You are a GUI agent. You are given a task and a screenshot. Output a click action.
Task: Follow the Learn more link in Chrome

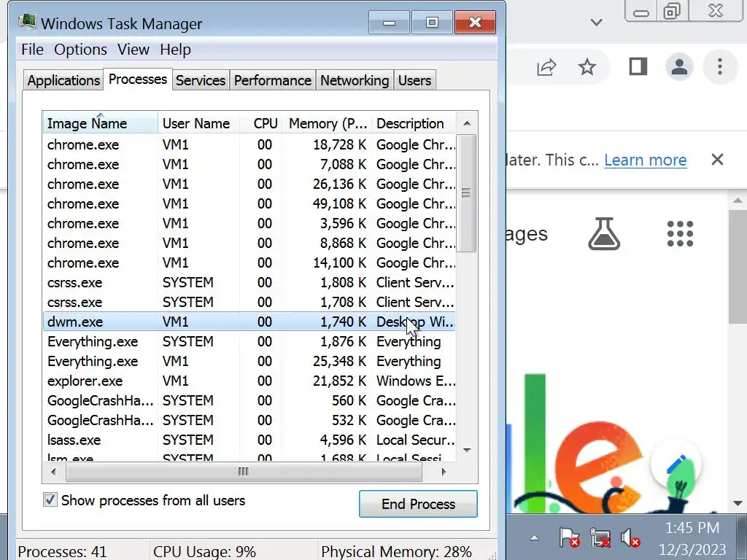tap(645, 160)
